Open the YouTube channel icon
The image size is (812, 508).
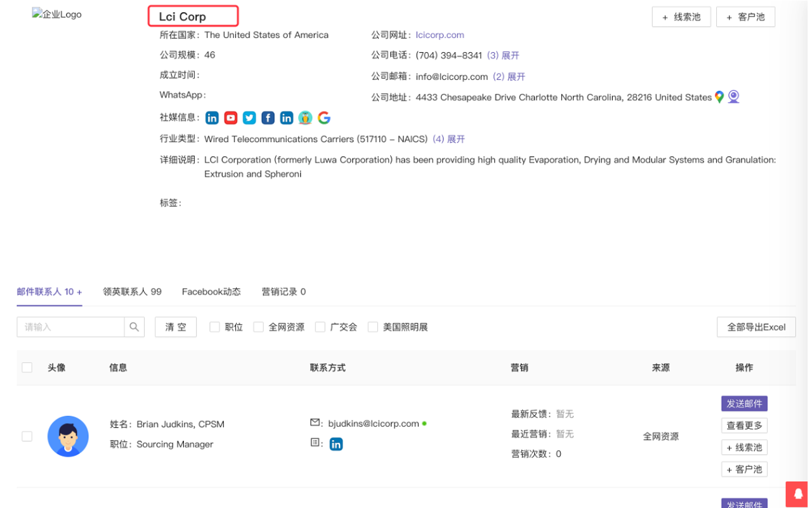230,117
